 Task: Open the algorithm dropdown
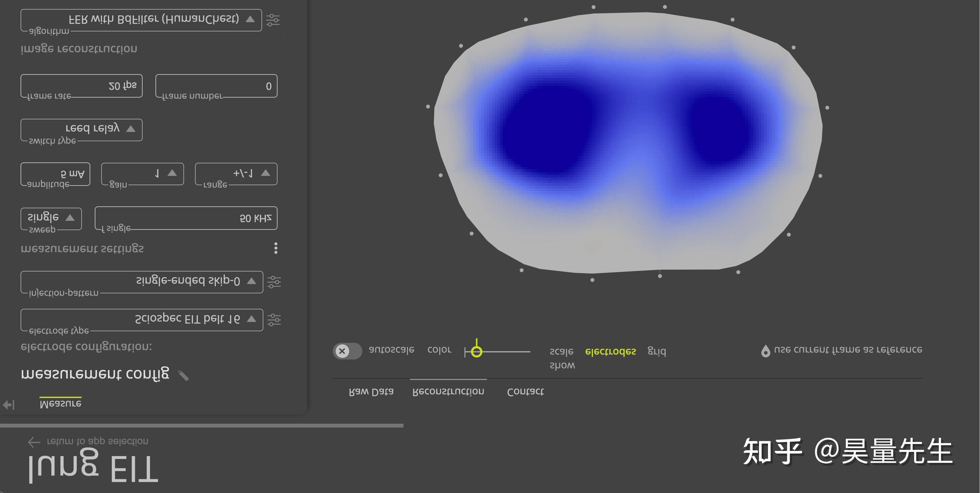(141, 20)
